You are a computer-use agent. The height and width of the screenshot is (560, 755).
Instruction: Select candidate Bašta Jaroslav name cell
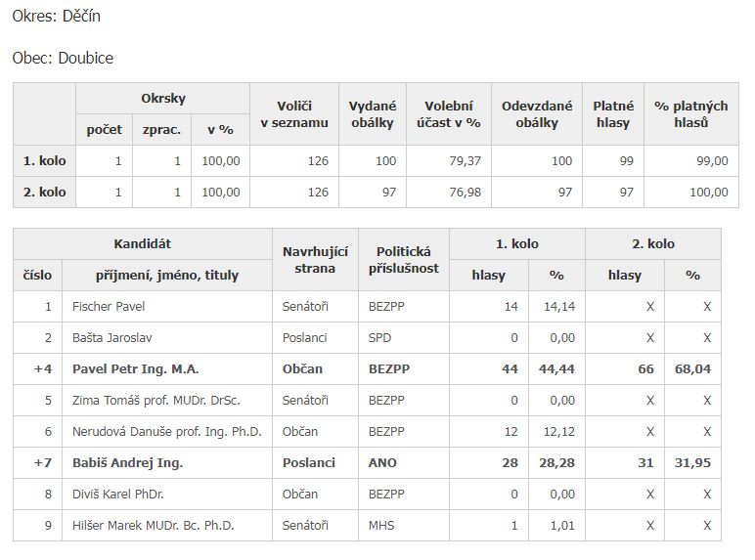pos(167,338)
